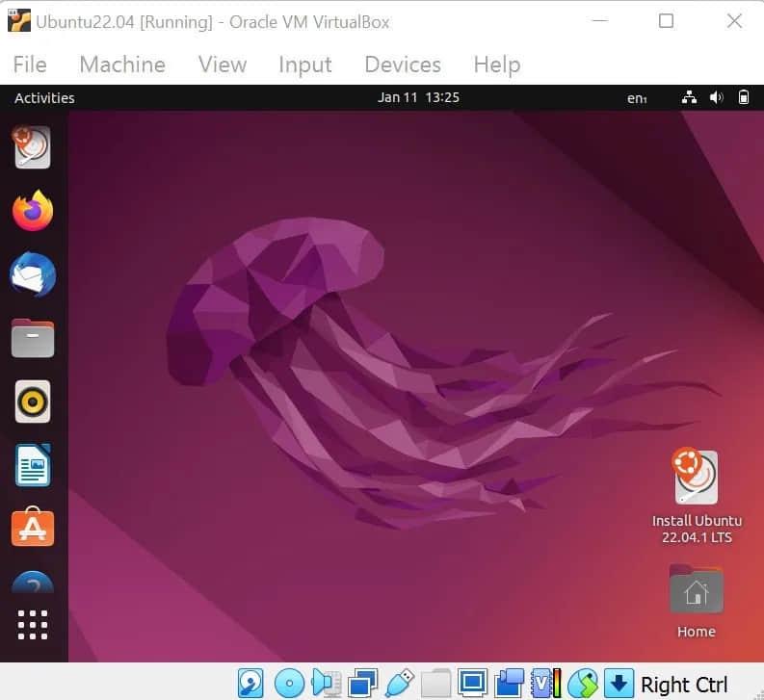Click the VirtualBox shared folders icon
This screenshot has height=700, width=764.
click(x=435, y=684)
